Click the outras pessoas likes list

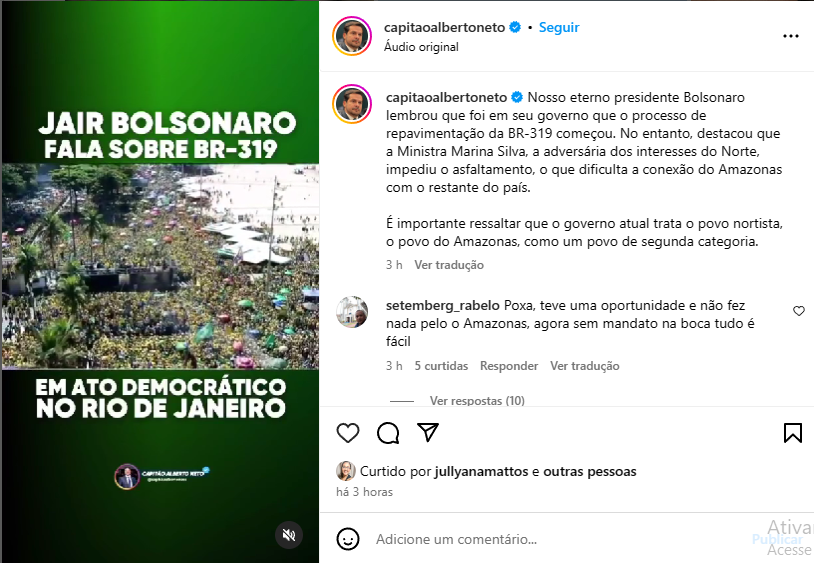coord(590,471)
